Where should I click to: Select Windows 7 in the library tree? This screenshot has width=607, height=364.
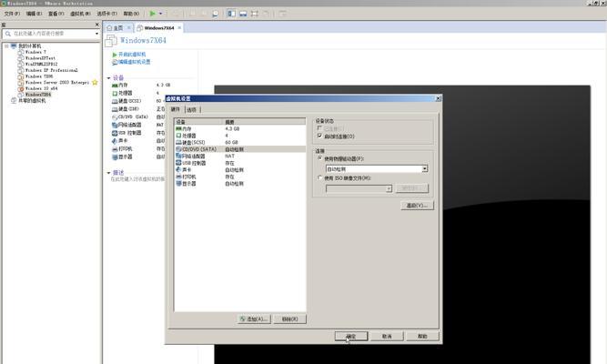click(x=35, y=52)
